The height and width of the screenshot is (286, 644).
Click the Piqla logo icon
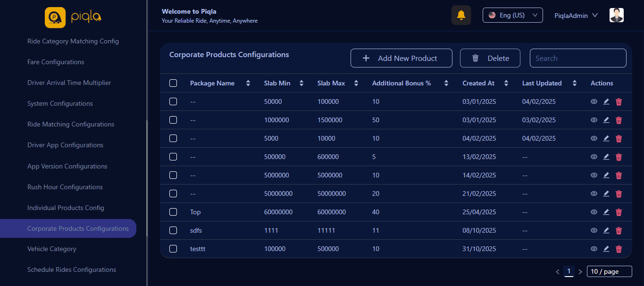click(55, 17)
